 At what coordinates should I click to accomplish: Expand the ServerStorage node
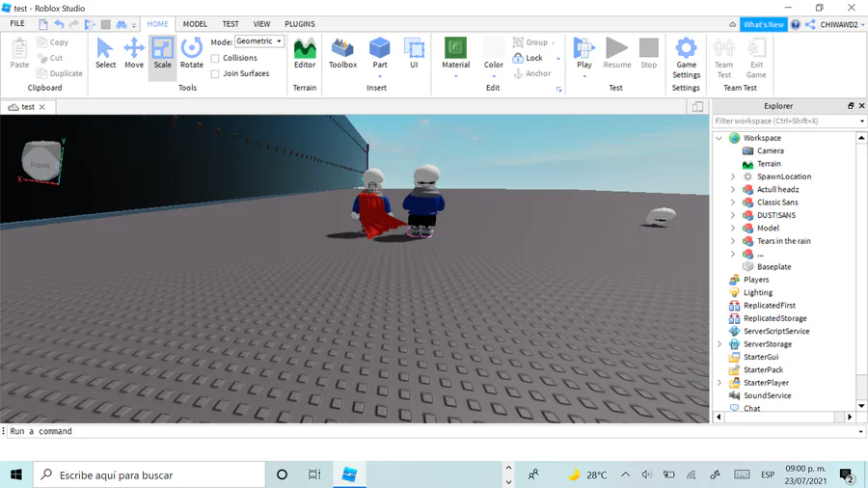[x=719, y=344]
